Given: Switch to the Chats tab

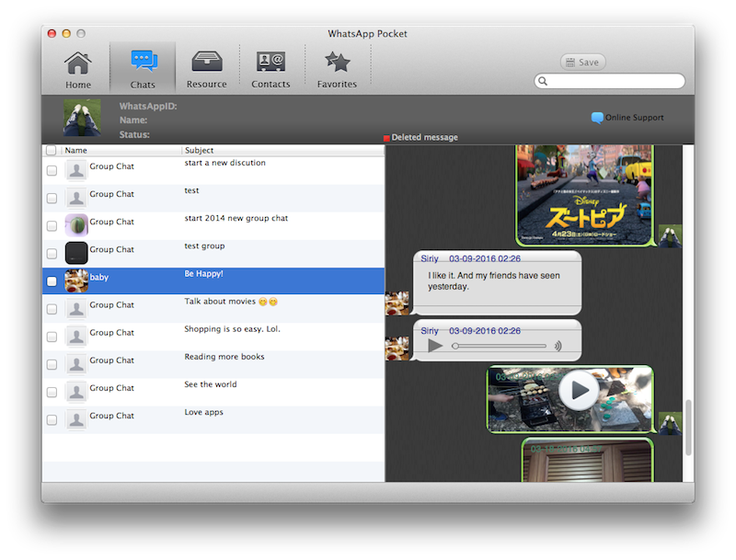Looking at the screenshot, I should click(143, 68).
